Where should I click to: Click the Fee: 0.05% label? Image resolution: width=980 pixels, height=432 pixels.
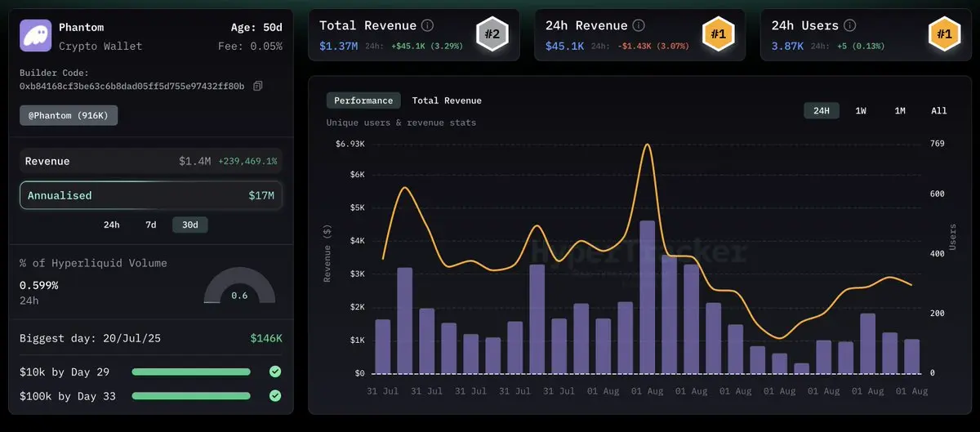pyautogui.click(x=250, y=46)
